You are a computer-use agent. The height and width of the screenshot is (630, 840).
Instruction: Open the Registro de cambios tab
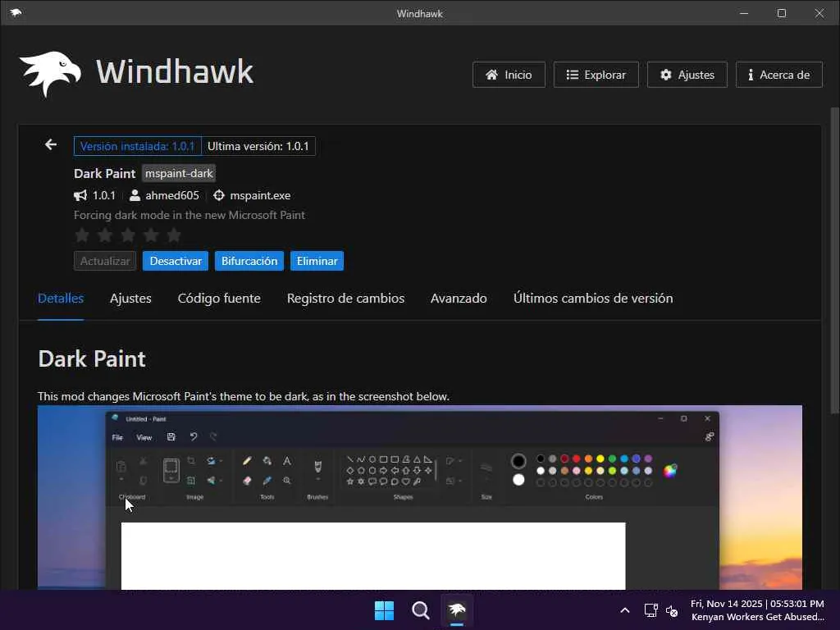point(345,299)
